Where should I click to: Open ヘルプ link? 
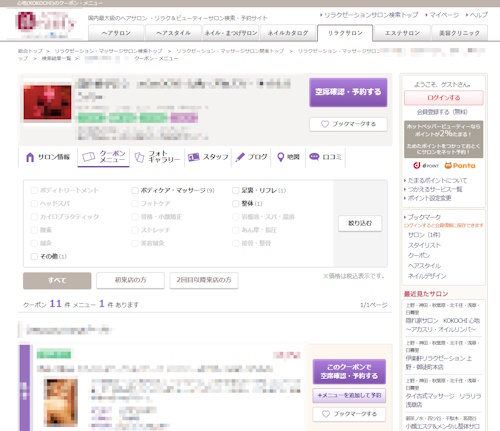478,15
